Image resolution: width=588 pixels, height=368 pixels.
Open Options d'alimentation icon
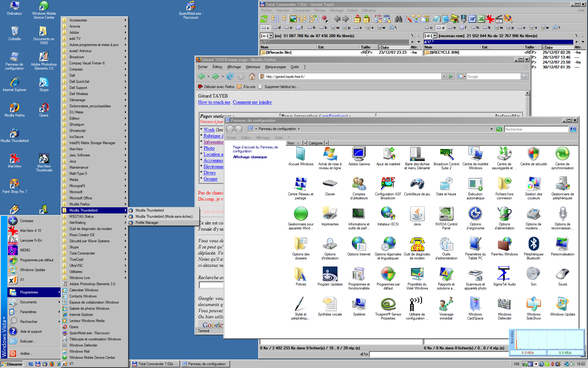coord(504,218)
